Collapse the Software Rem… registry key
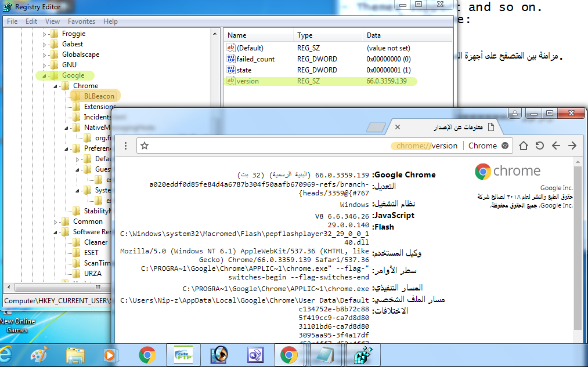 [x=56, y=232]
